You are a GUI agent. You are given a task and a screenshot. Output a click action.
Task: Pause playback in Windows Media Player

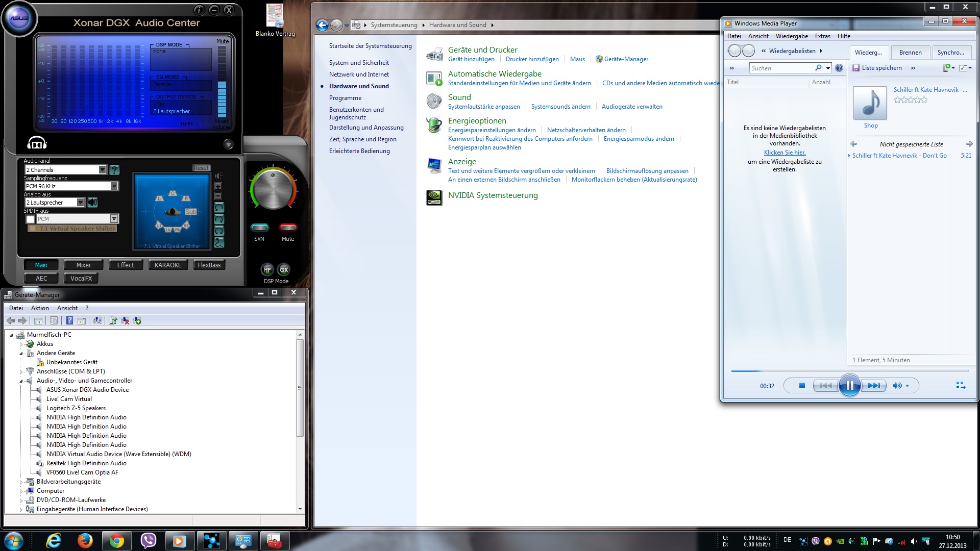point(849,386)
